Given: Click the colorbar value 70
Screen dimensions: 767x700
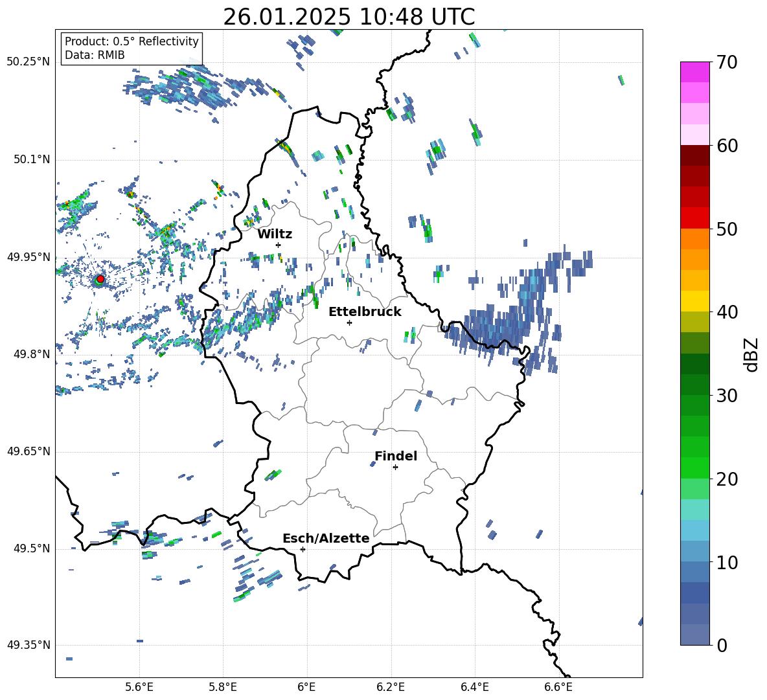Looking at the screenshot, I should pyautogui.click(x=727, y=63).
